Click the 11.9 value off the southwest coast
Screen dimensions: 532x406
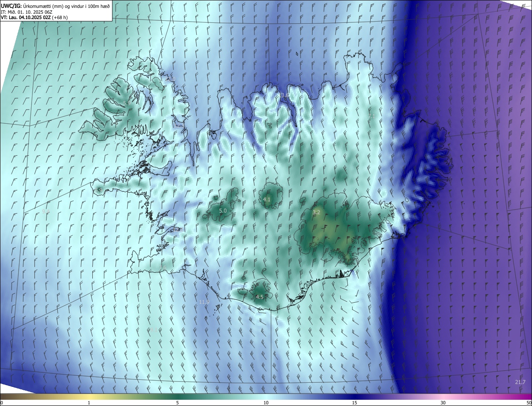[x=204, y=302]
